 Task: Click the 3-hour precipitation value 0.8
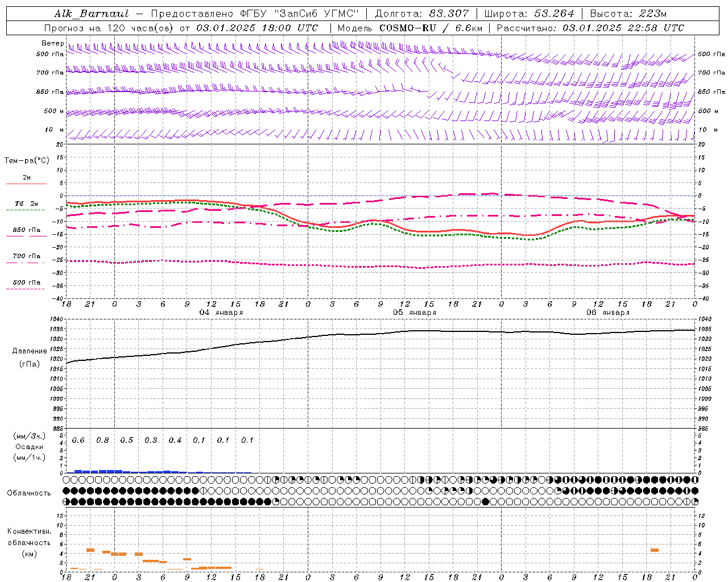pos(102,440)
